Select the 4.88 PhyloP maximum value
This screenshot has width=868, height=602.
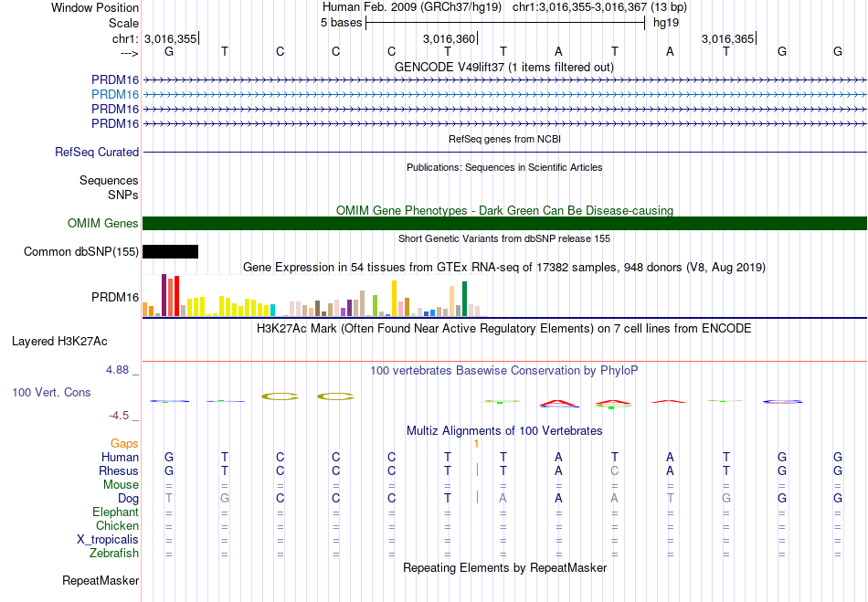tap(117, 370)
